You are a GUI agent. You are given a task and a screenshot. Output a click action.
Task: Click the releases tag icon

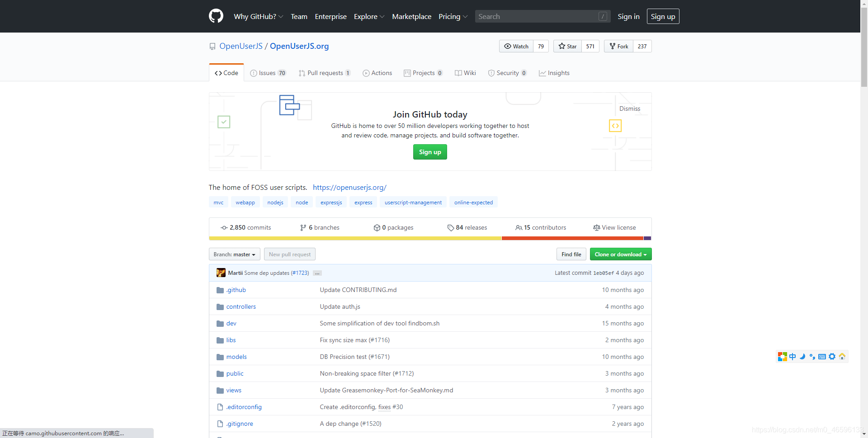[451, 228]
